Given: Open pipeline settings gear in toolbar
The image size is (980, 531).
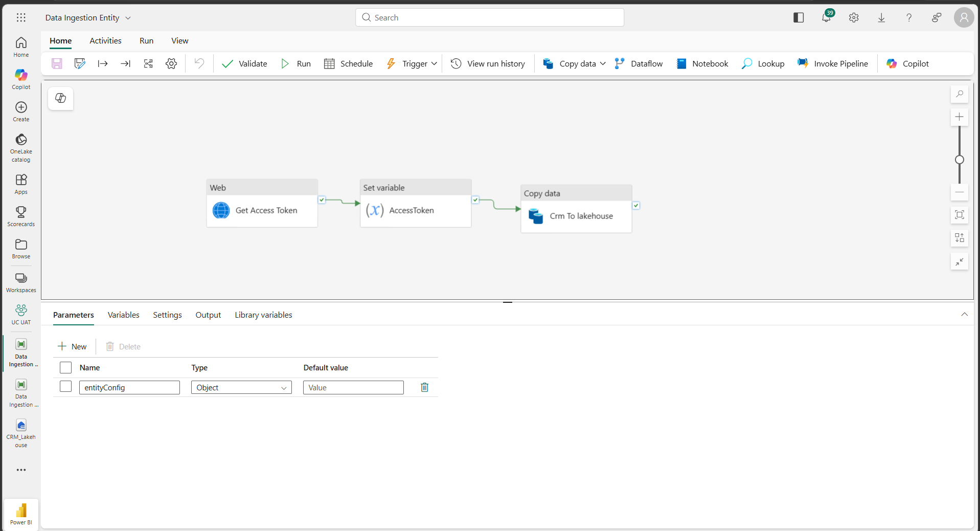Looking at the screenshot, I should tap(171, 63).
